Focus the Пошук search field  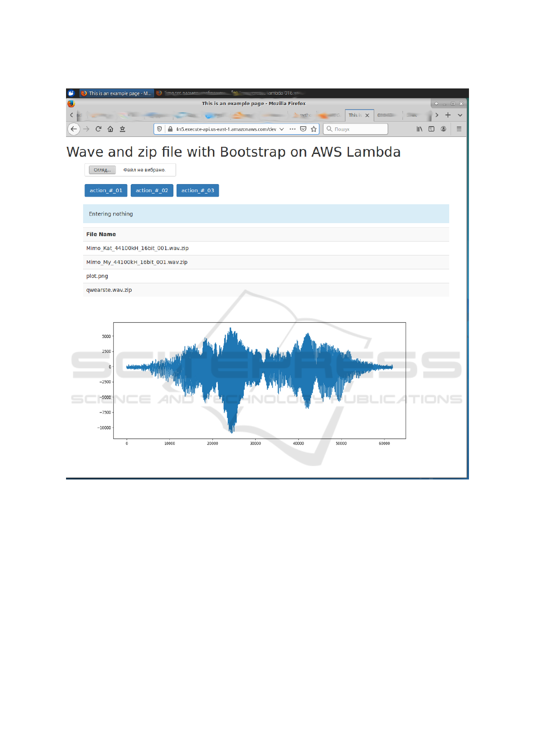click(x=355, y=129)
